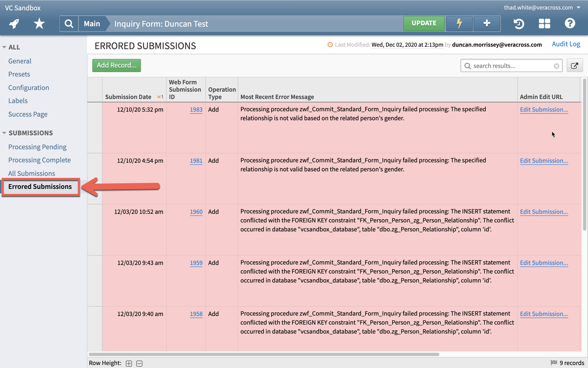Click the rocket launch icon in the navbar
Viewport: 588px width, 368px height.
point(14,23)
